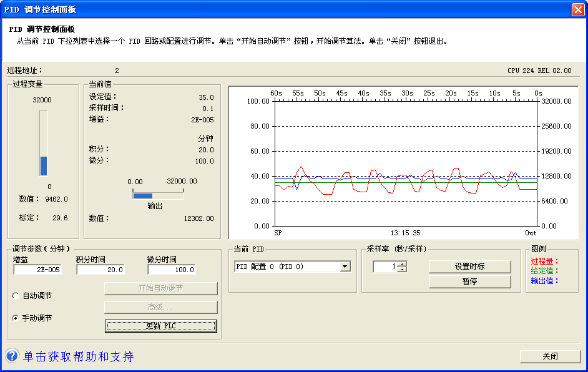Click the 微分时间 input field
The image size is (588, 372).
pos(172,270)
